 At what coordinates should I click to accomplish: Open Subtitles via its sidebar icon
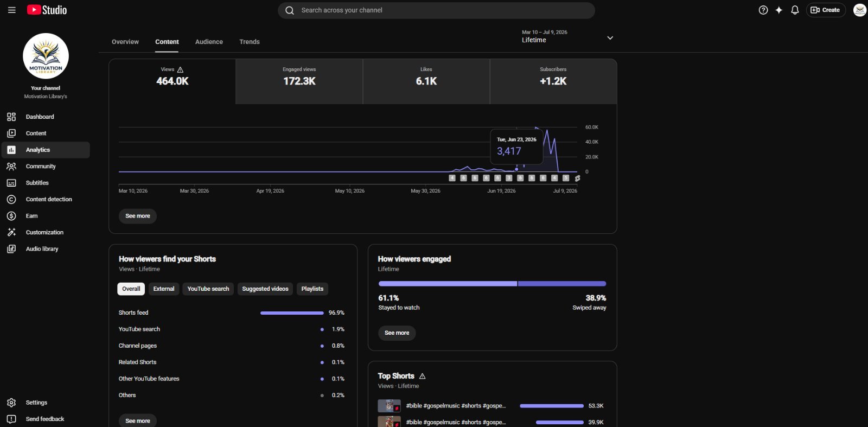tap(11, 183)
